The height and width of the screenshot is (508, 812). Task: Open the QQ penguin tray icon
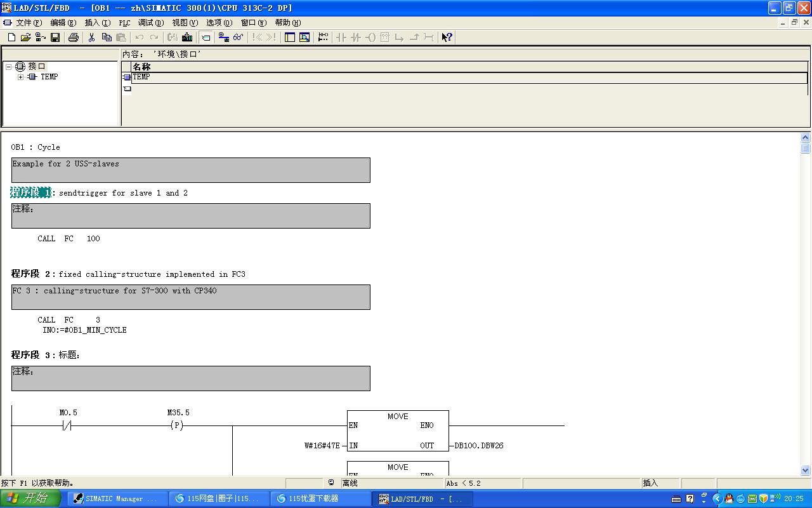click(730, 498)
